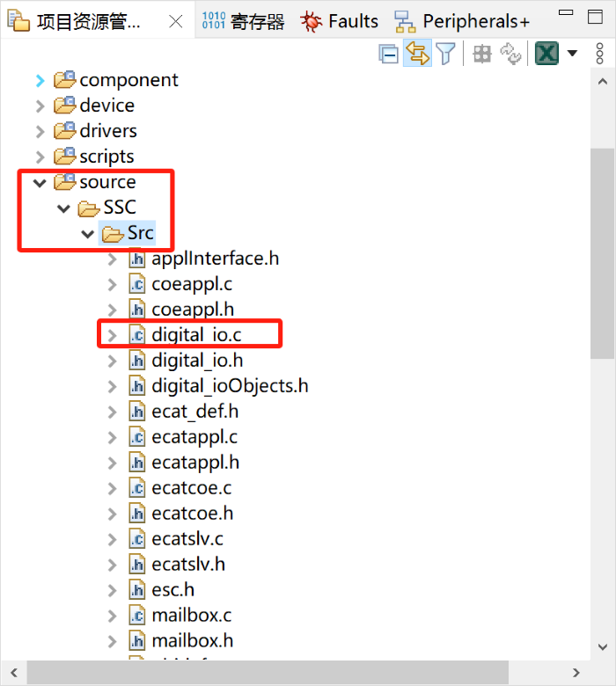Screen dimensions: 616x686
Task: Open the view menu three-dots icon
Action: pos(601,54)
